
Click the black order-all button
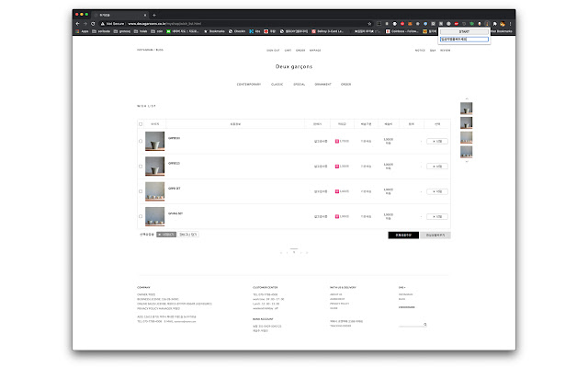click(x=403, y=236)
